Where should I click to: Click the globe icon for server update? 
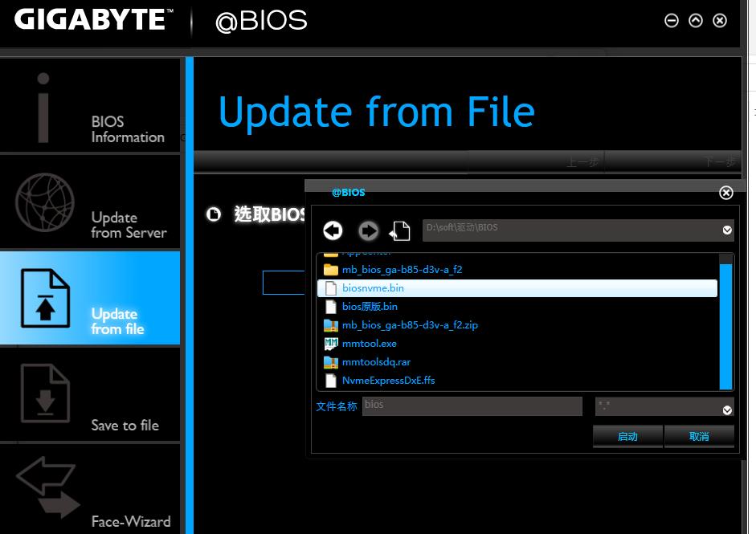pyautogui.click(x=45, y=202)
